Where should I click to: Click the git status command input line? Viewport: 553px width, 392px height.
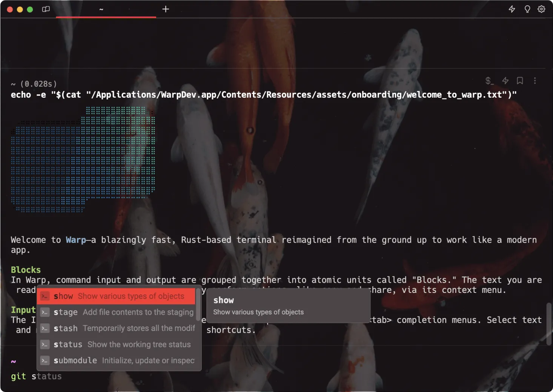pos(37,376)
